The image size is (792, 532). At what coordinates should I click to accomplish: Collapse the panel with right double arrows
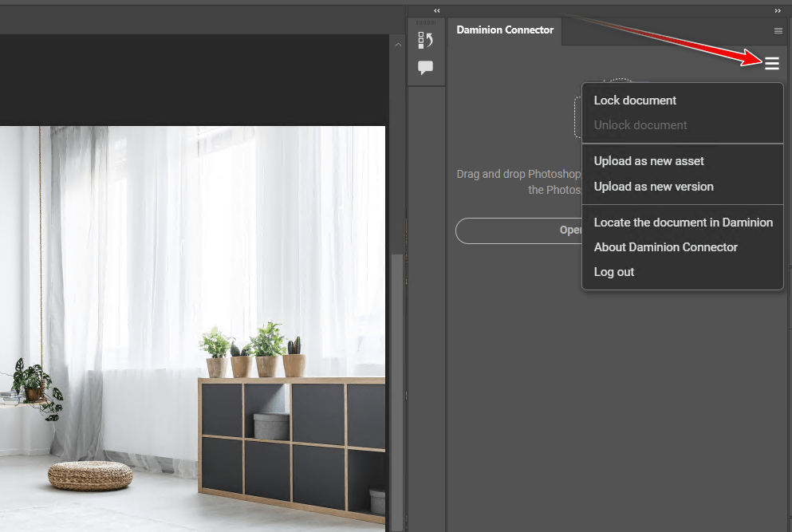coord(778,10)
